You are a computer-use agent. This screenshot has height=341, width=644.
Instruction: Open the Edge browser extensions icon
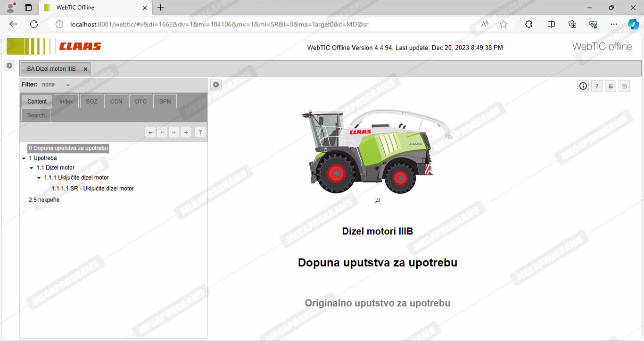pos(528,24)
